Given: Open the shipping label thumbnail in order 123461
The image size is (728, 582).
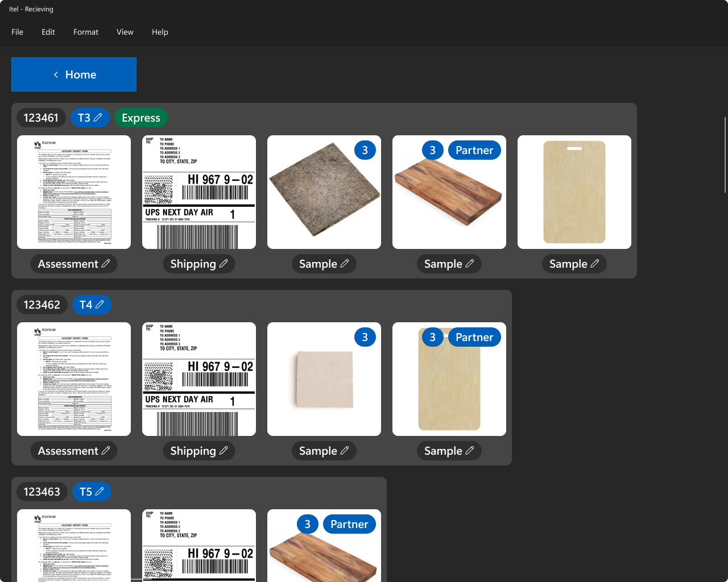Looking at the screenshot, I should point(199,192).
